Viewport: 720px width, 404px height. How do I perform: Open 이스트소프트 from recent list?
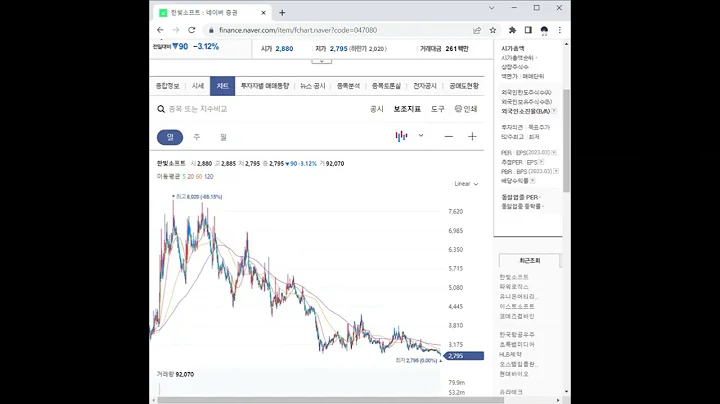517,306
